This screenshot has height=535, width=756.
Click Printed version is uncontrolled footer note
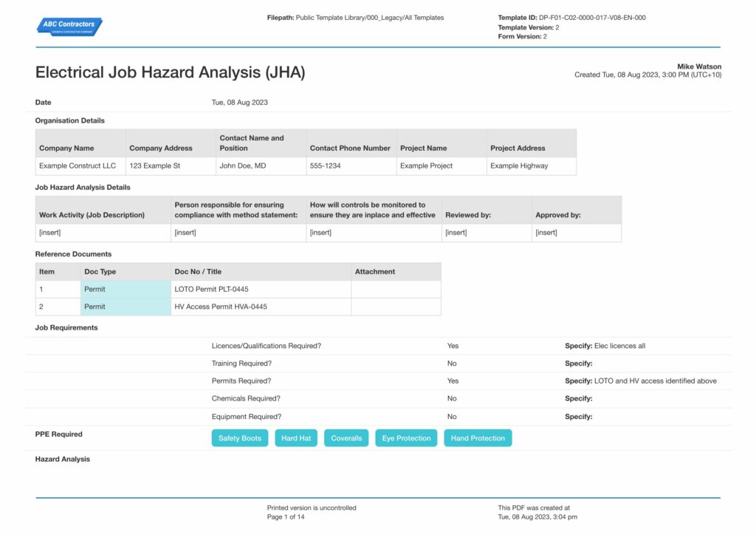click(x=312, y=508)
